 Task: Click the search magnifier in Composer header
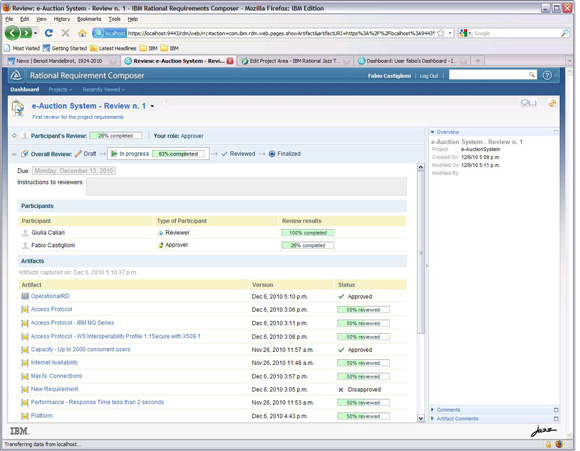(x=532, y=75)
